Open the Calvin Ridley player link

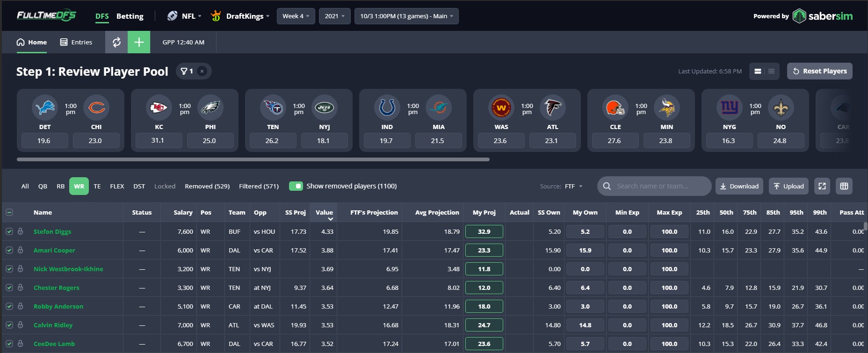[53, 325]
